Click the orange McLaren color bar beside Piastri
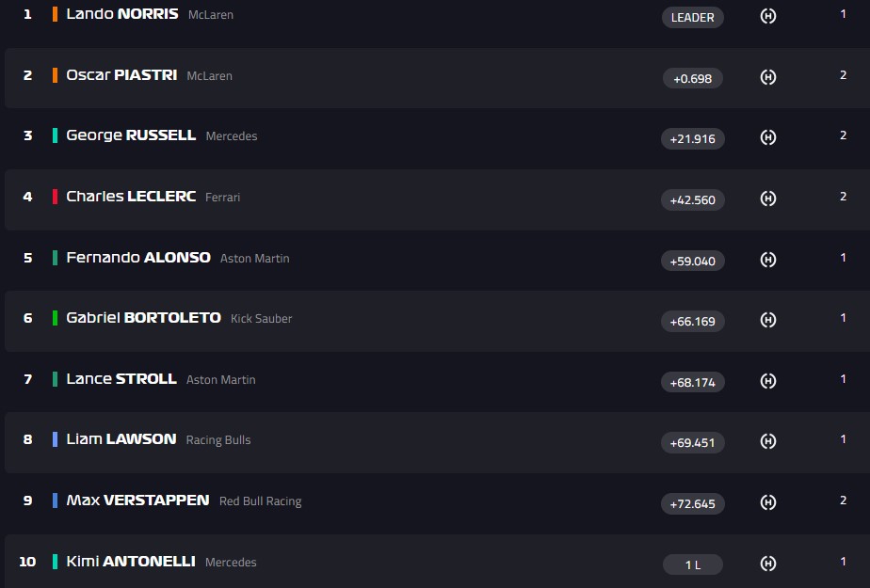This screenshot has height=588, width=870. (x=56, y=75)
